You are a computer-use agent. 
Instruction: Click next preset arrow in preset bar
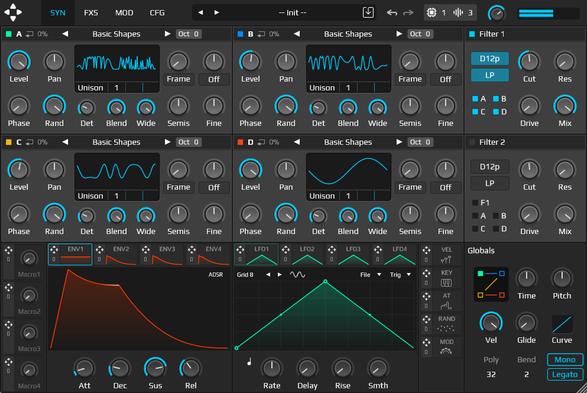tap(216, 13)
